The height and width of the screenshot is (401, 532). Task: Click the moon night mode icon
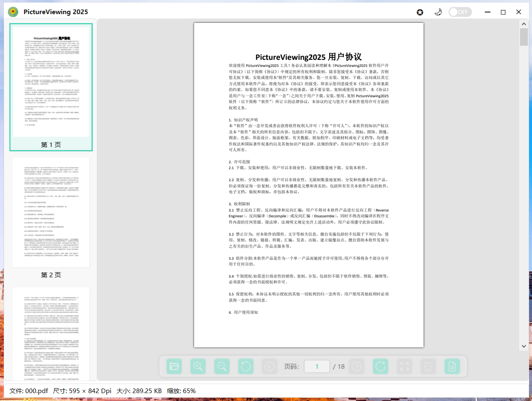(438, 12)
